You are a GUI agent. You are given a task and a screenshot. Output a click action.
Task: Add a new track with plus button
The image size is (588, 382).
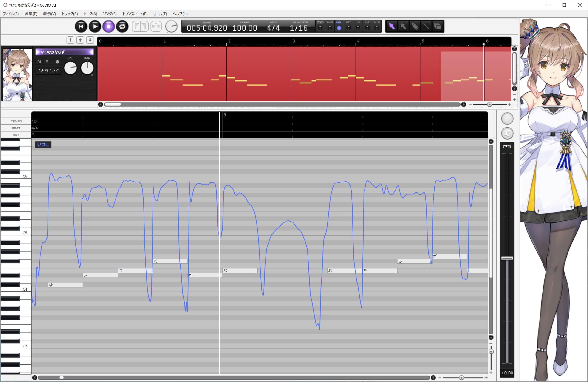point(71,40)
